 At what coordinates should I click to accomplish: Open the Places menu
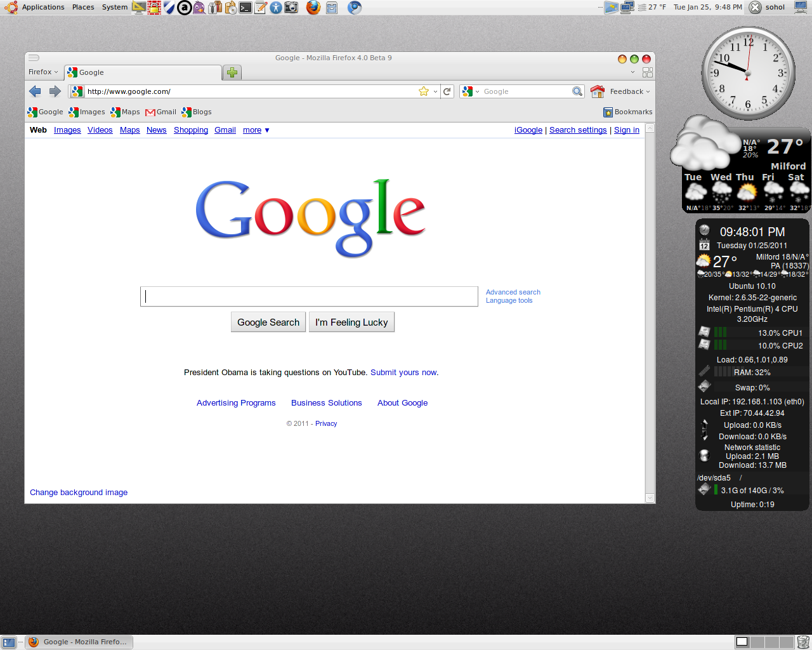(x=83, y=8)
